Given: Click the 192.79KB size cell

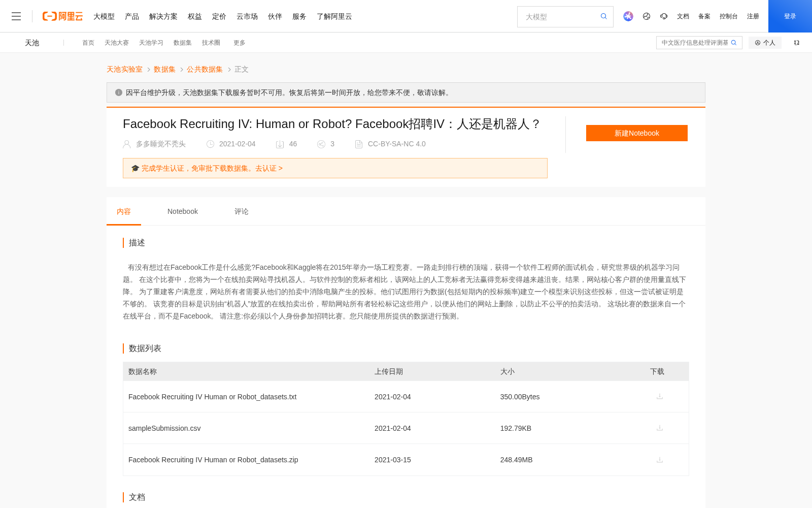Looking at the screenshot, I should tap(516, 428).
